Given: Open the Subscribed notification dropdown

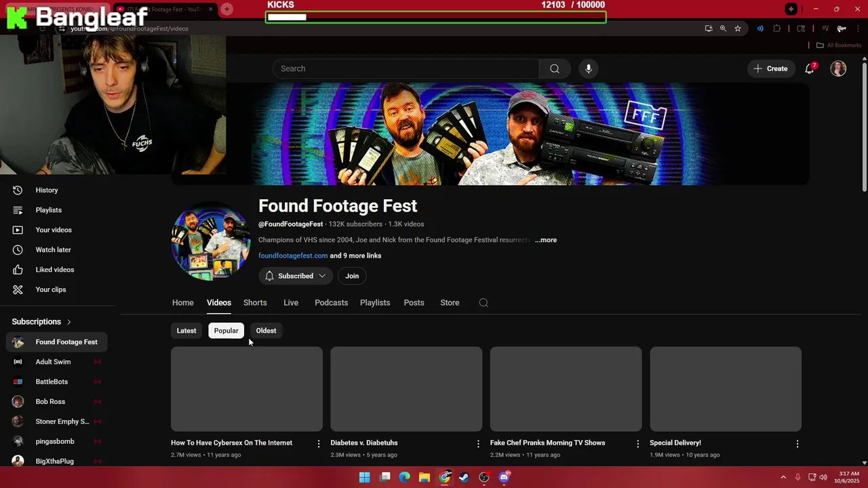Looking at the screenshot, I should tap(295, 276).
